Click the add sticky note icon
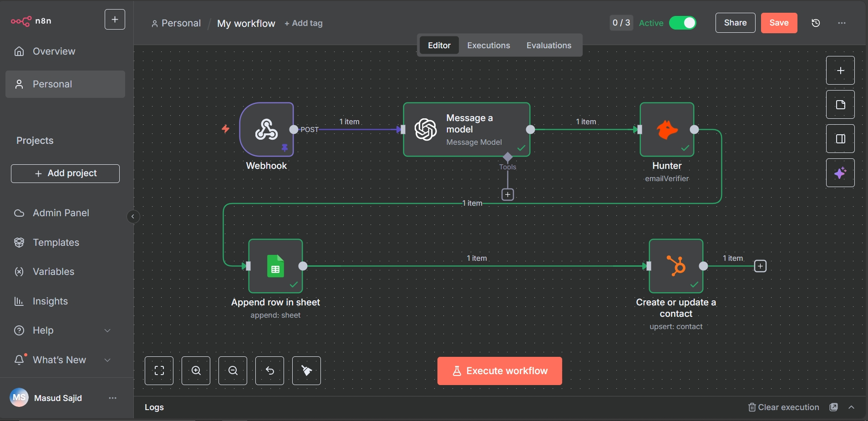868x421 pixels. (841, 105)
